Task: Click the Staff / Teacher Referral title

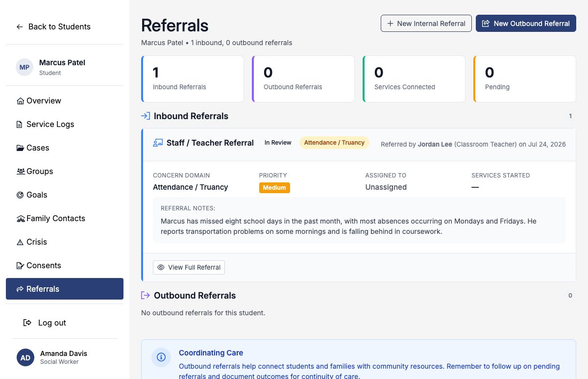Action: [210, 143]
